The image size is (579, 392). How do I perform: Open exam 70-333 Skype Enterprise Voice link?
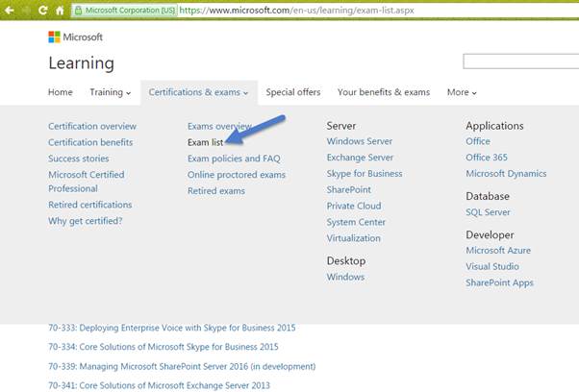click(x=172, y=328)
